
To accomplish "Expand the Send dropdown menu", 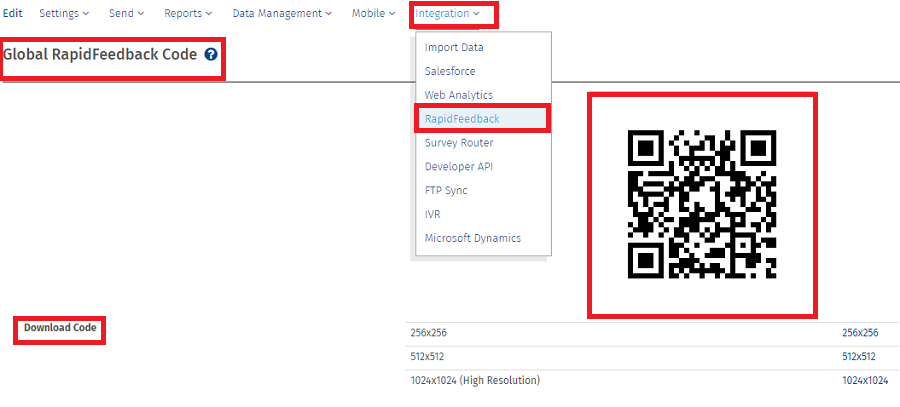I will (127, 13).
